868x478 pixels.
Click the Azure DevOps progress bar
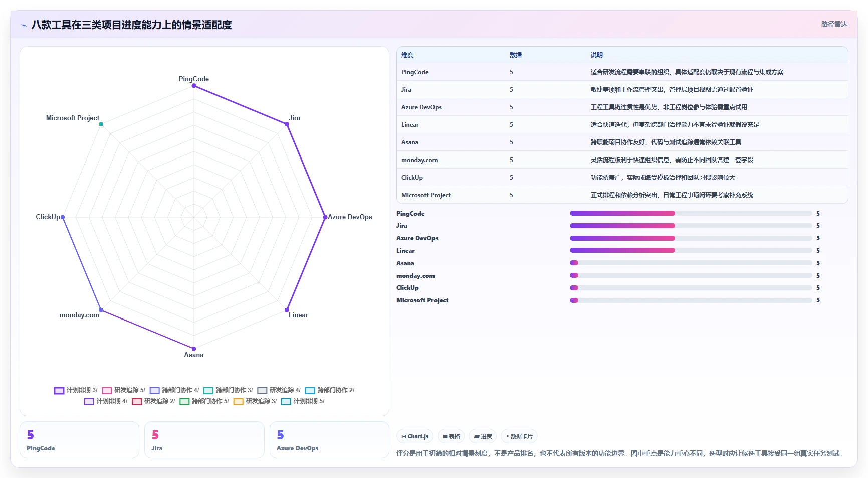point(691,238)
